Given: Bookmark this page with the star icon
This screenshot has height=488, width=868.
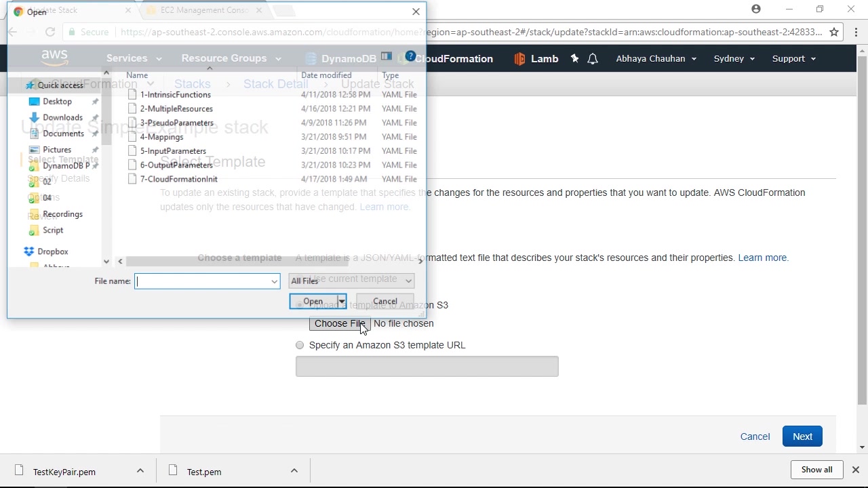Looking at the screenshot, I should (834, 32).
